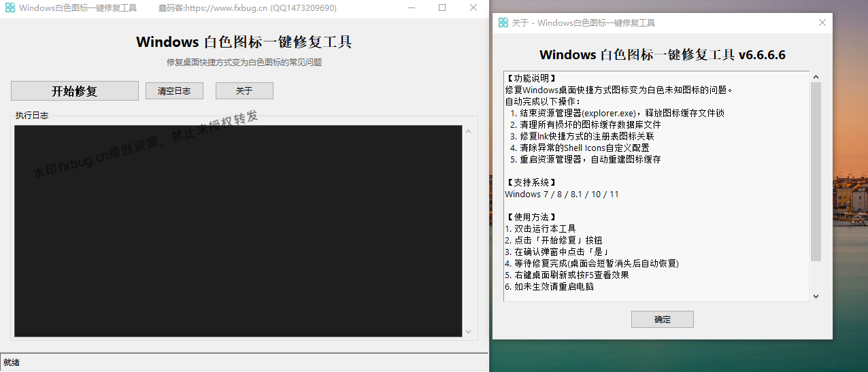Image resolution: width=868 pixels, height=372 pixels.
Task: Click the subtitle '修复桌面快捷方式变为白色图标的常见问题'
Action: pyautogui.click(x=244, y=62)
